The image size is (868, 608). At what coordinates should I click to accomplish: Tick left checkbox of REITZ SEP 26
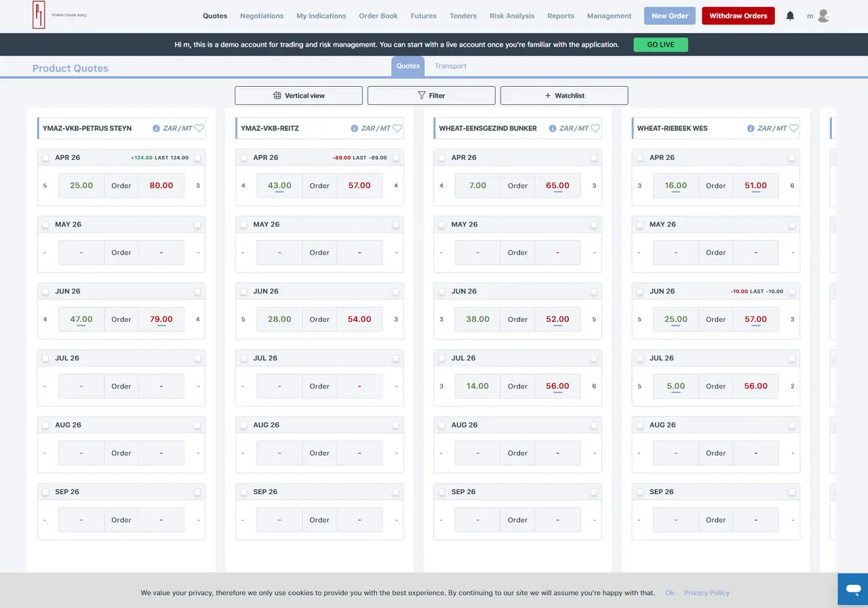[243, 492]
